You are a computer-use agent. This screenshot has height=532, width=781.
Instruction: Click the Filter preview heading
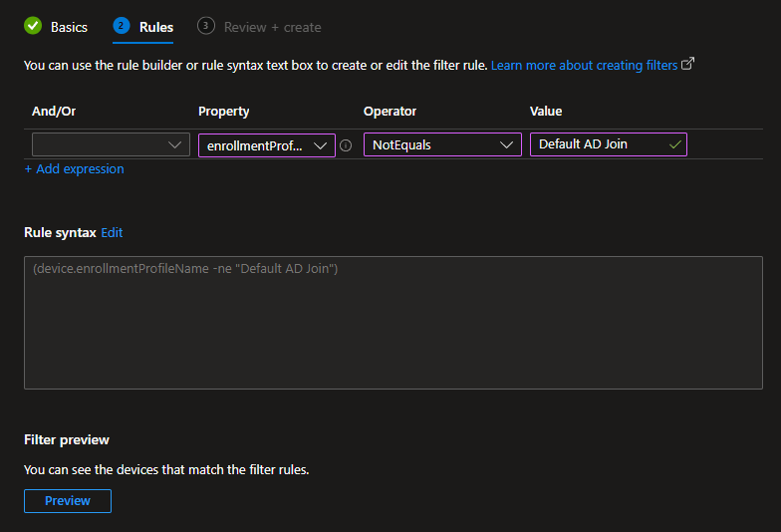pos(67,439)
